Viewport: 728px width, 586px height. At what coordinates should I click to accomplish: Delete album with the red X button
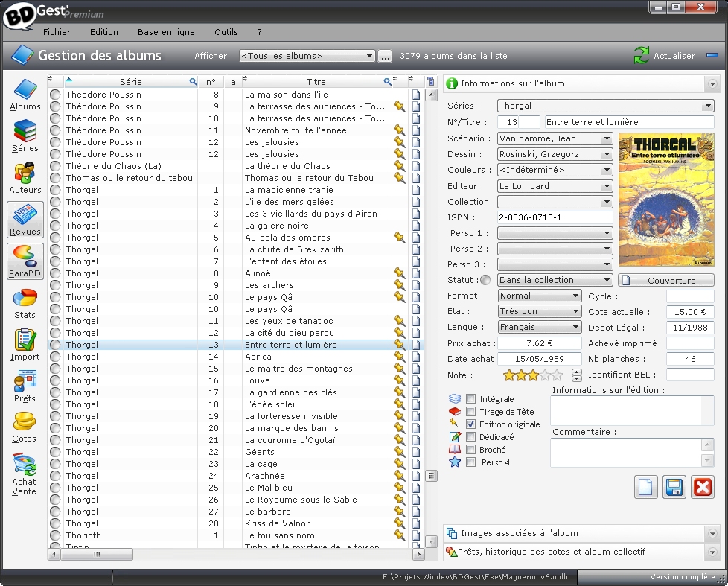click(x=703, y=487)
